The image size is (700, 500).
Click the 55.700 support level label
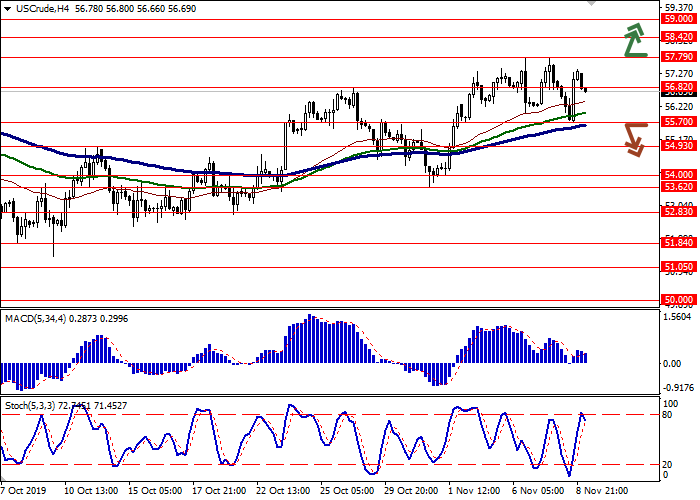coord(678,122)
